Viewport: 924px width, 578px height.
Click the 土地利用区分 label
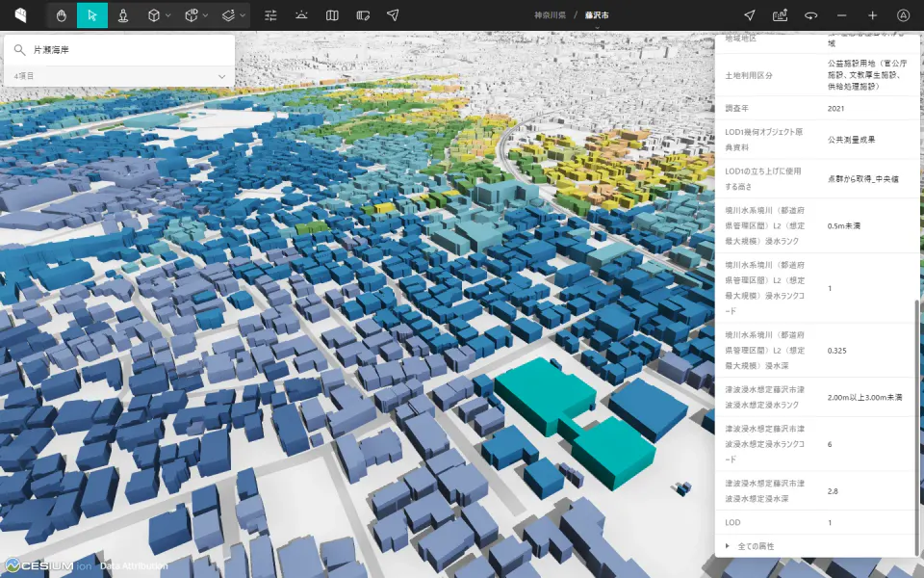click(749, 75)
